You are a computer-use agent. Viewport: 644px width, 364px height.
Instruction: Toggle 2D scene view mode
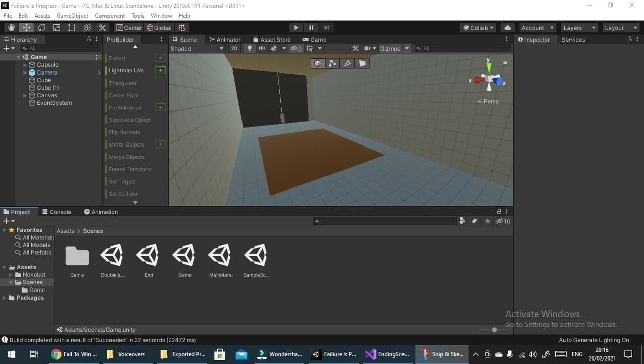pyautogui.click(x=234, y=48)
